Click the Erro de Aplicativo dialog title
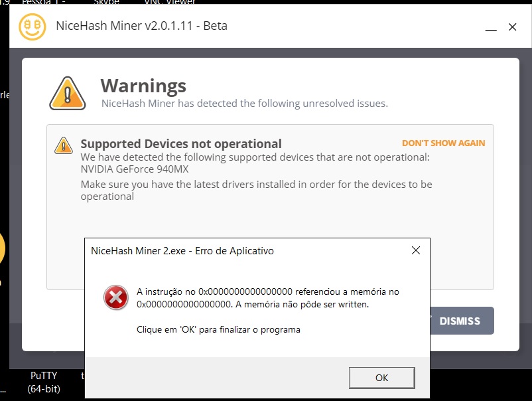Image resolution: width=532 pixels, height=401 pixels. pyautogui.click(x=183, y=251)
